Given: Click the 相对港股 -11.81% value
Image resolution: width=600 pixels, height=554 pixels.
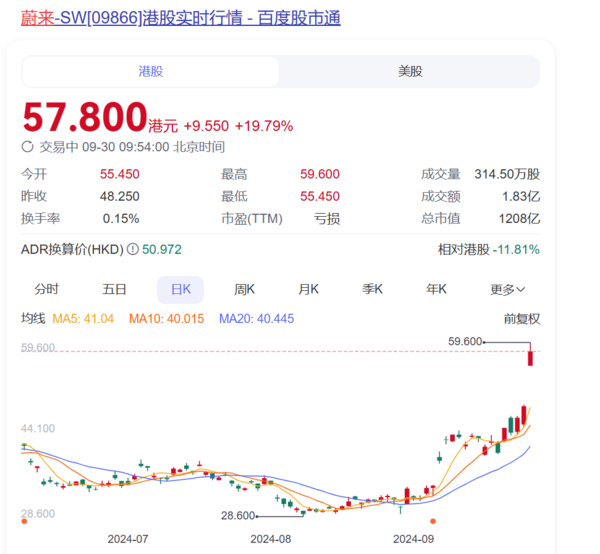Looking at the screenshot, I should pyautogui.click(x=516, y=250).
